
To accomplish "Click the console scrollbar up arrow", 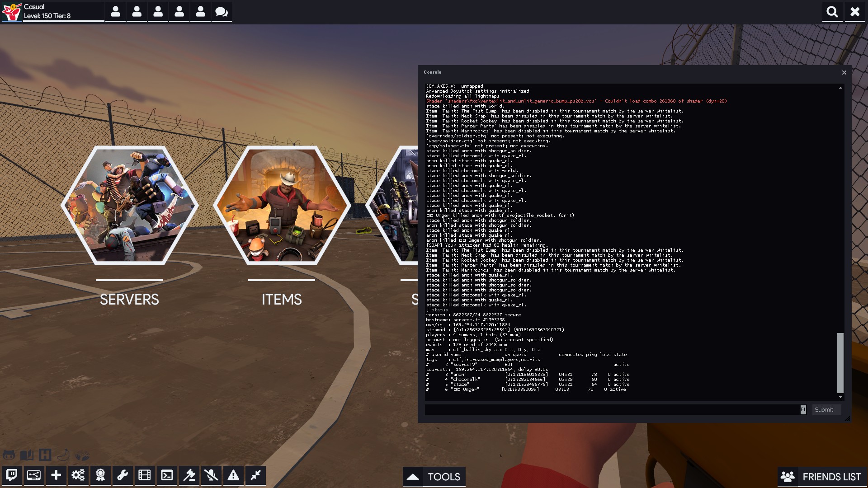I will (x=840, y=88).
